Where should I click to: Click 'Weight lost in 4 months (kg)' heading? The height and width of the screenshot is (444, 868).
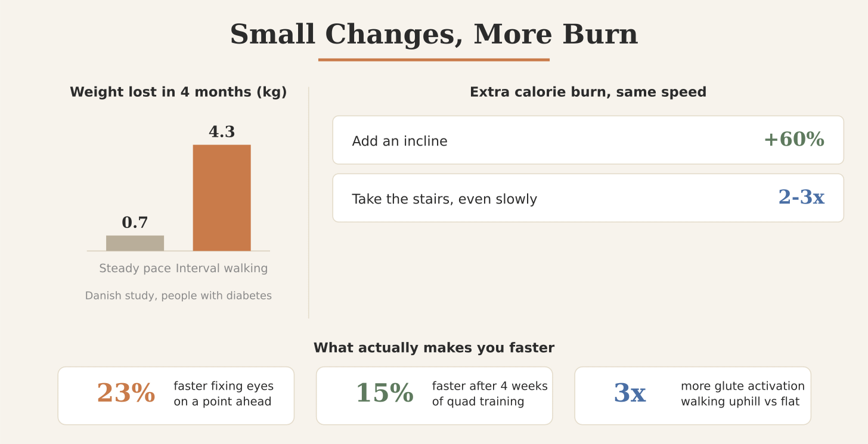[x=178, y=92]
